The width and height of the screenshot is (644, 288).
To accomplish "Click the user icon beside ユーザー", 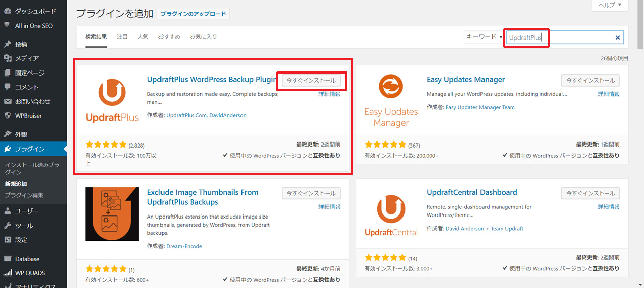I will (x=8, y=211).
